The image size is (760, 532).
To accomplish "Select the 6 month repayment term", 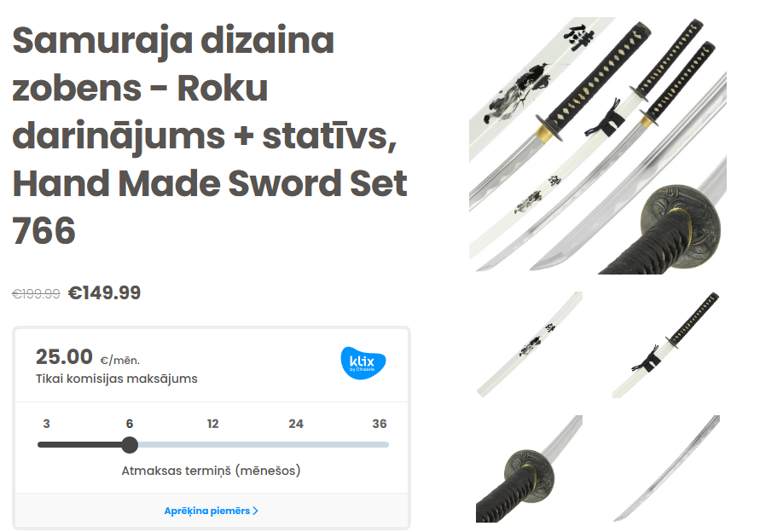I will (130, 424).
